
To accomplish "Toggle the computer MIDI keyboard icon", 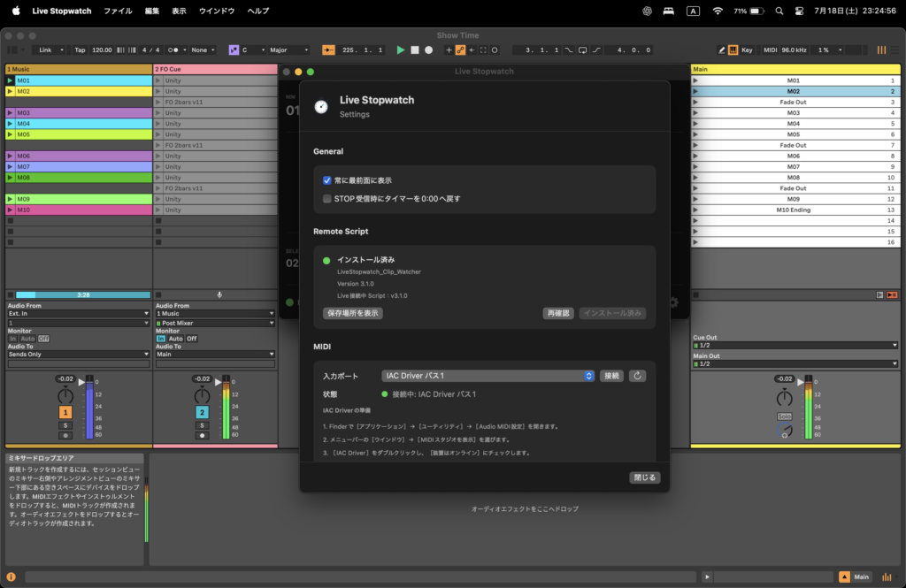I will point(733,50).
